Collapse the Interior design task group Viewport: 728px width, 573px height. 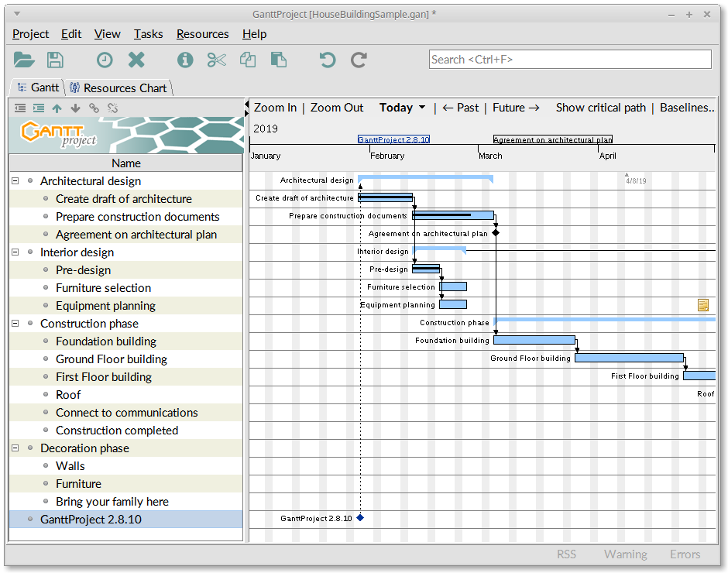[15, 252]
